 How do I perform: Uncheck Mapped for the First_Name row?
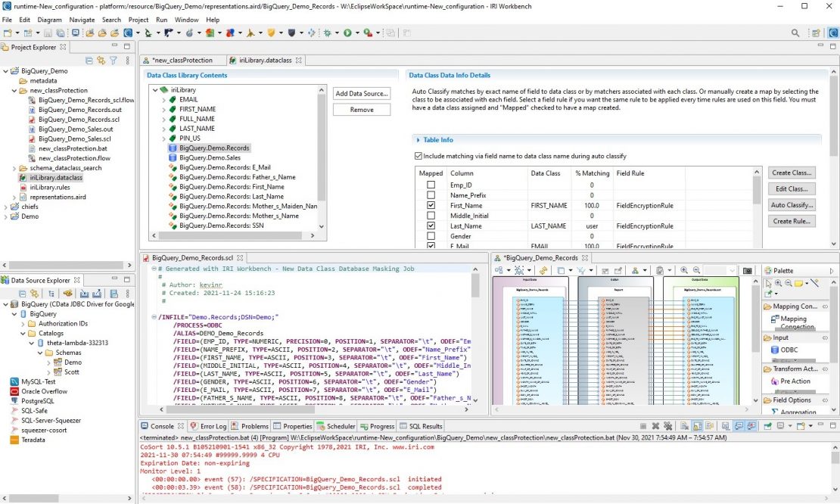431,205
